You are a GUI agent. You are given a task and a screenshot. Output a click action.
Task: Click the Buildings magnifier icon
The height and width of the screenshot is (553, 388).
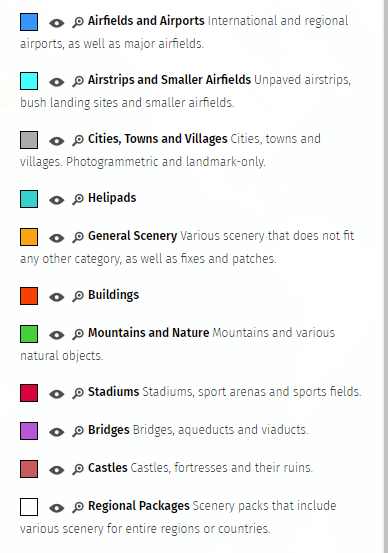pos(78,296)
